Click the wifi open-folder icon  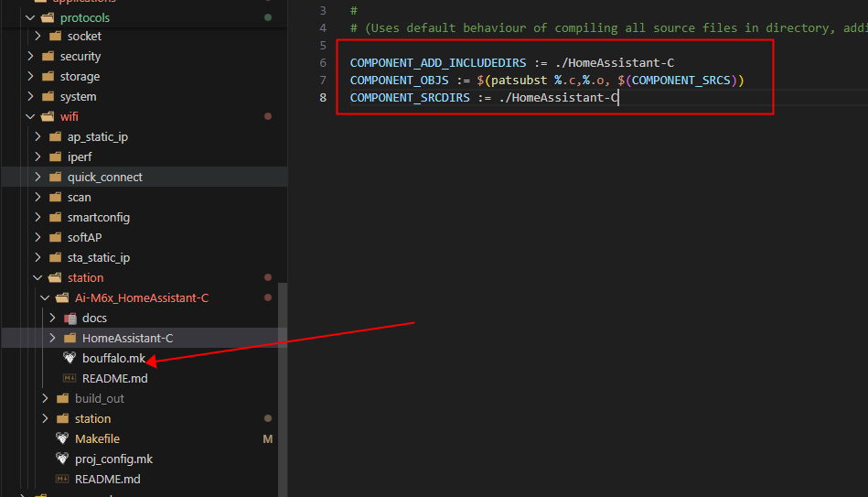(48, 116)
